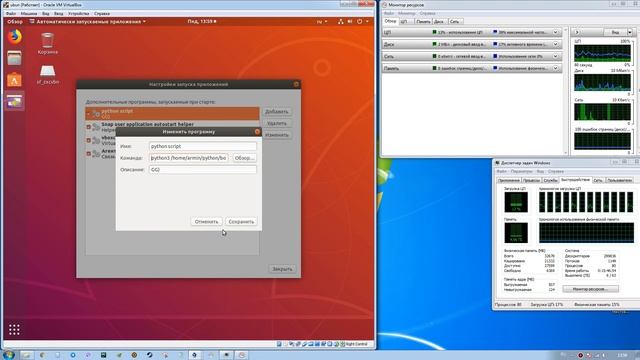Expand the Сеть section row chevron
Viewport: 640px width, 360px height.
(x=556, y=56)
